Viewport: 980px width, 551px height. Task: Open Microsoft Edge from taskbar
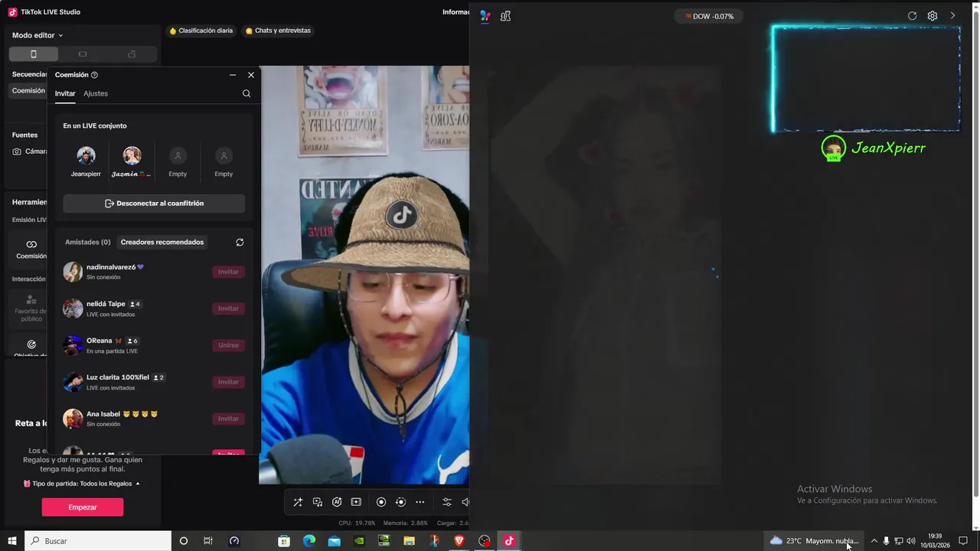[x=309, y=541]
